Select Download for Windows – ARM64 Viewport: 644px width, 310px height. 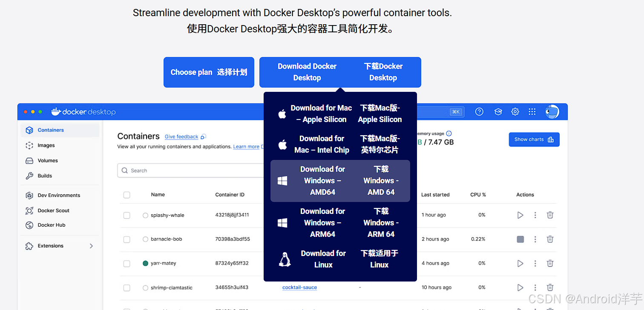click(x=340, y=223)
